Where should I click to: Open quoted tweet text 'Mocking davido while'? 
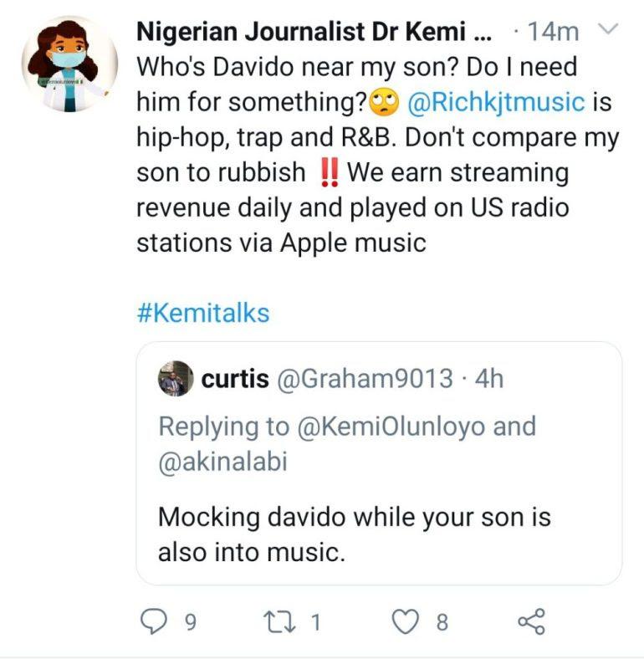click(355, 516)
